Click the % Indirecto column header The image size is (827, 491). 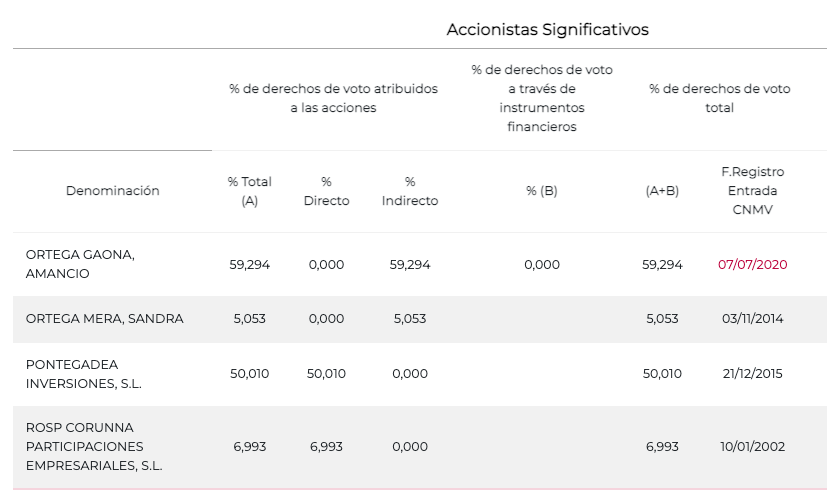[409, 191]
